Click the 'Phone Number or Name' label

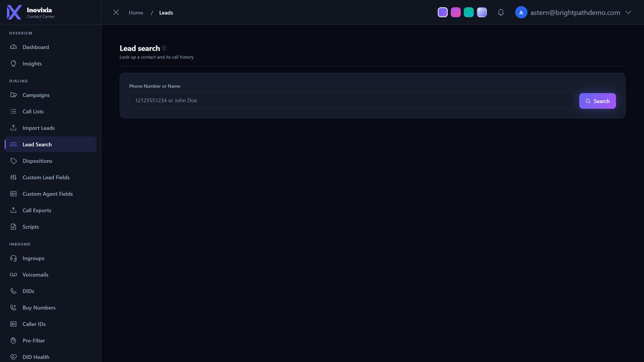(155, 86)
